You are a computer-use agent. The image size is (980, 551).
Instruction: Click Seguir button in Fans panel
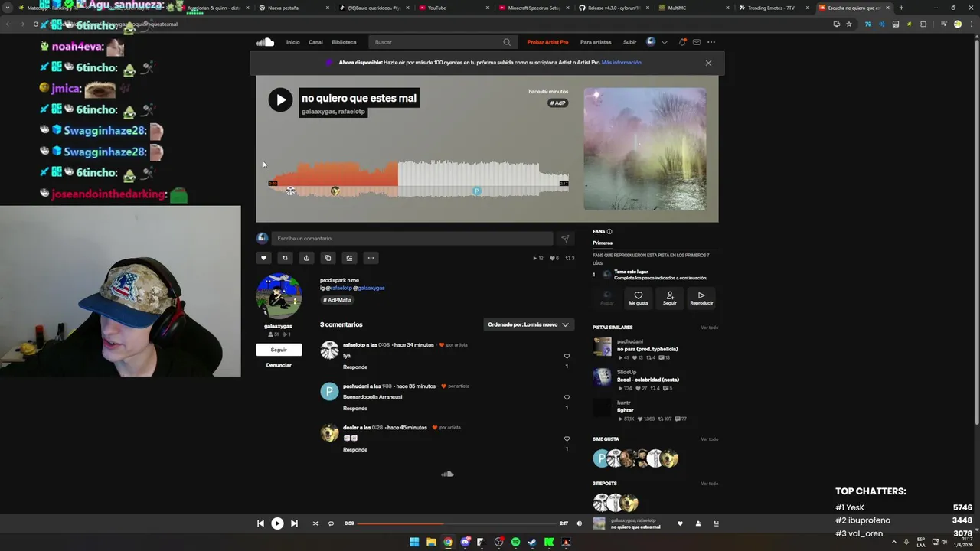(x=670, y=298)
